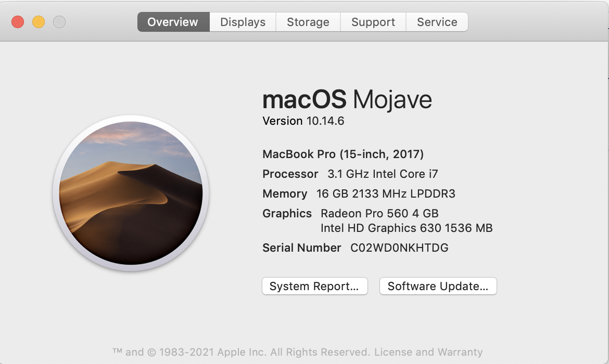Click the greyed-out zoom window button
Viewport: 609px width, 364px height.
[59, 22]
